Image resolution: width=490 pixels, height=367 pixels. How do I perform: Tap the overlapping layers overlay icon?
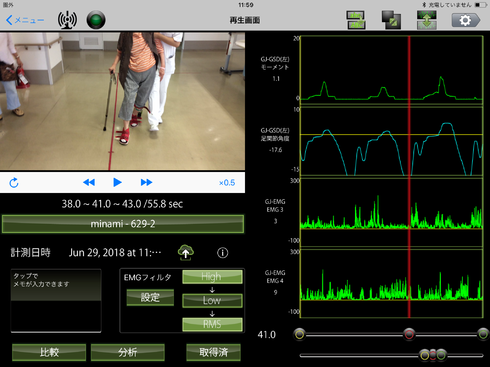pyautogui.click(x=391, y=20)
